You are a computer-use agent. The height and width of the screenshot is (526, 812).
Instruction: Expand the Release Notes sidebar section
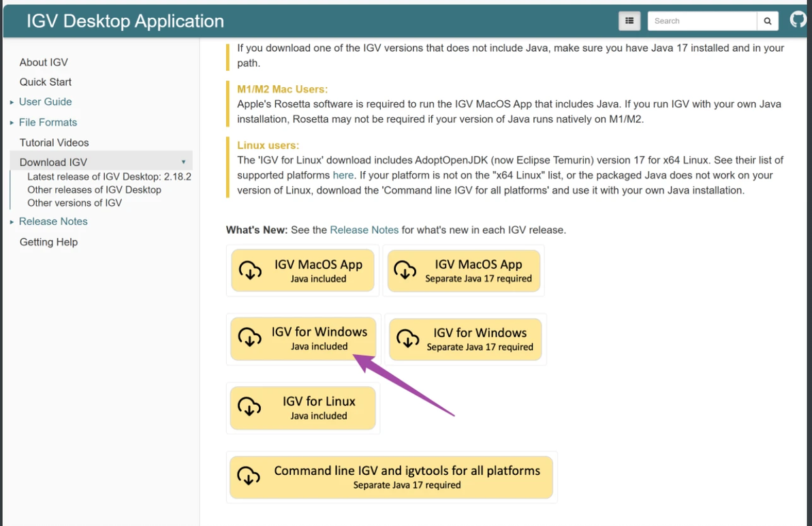[12, 222]
